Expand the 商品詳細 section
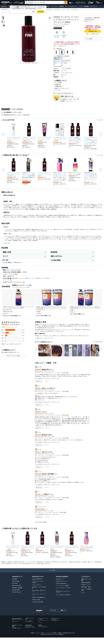Image resolution: width=104 pixels, height=644 pixels. click(x=72, y=252)
